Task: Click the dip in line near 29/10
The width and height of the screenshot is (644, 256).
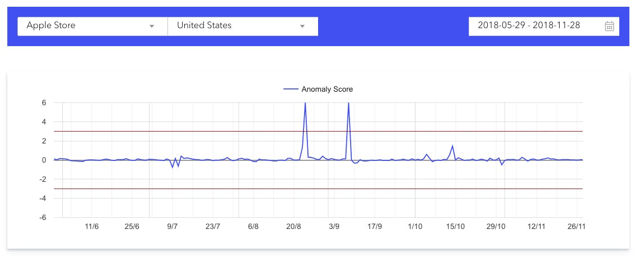Action: tap(502, 164)
